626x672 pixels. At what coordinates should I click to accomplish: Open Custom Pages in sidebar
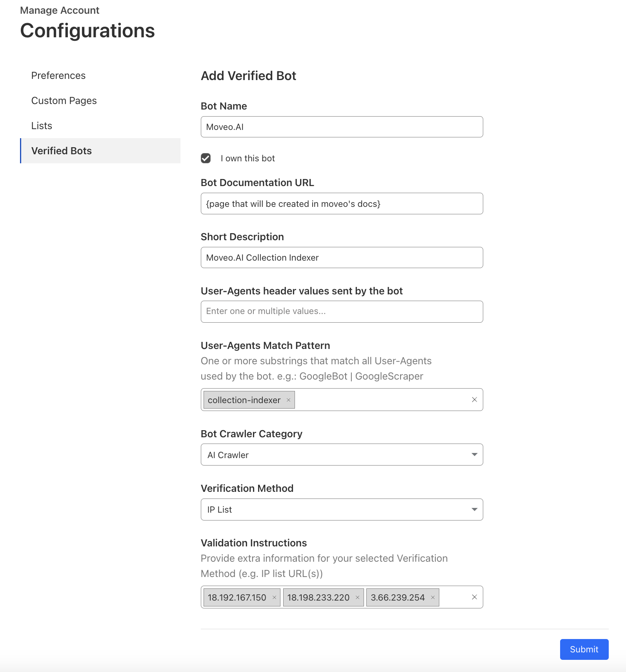coord(64,100)
